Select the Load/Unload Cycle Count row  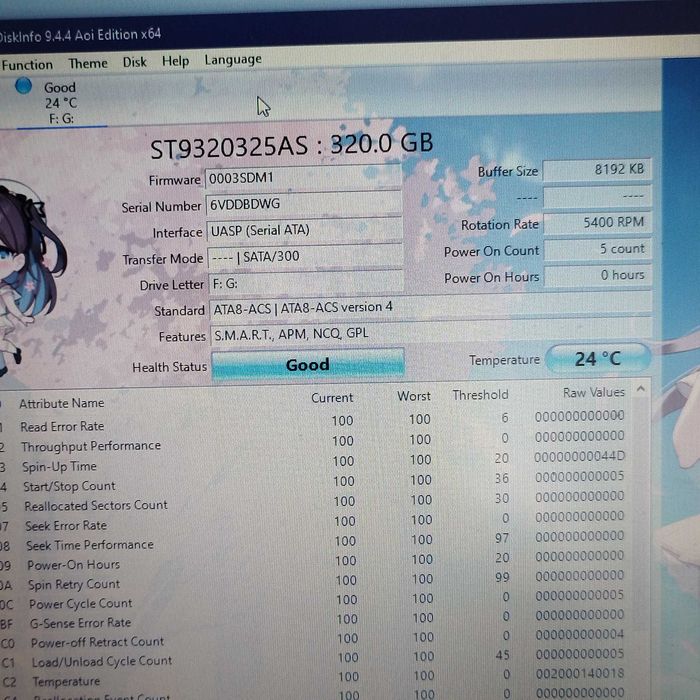(x=312, y=658)
